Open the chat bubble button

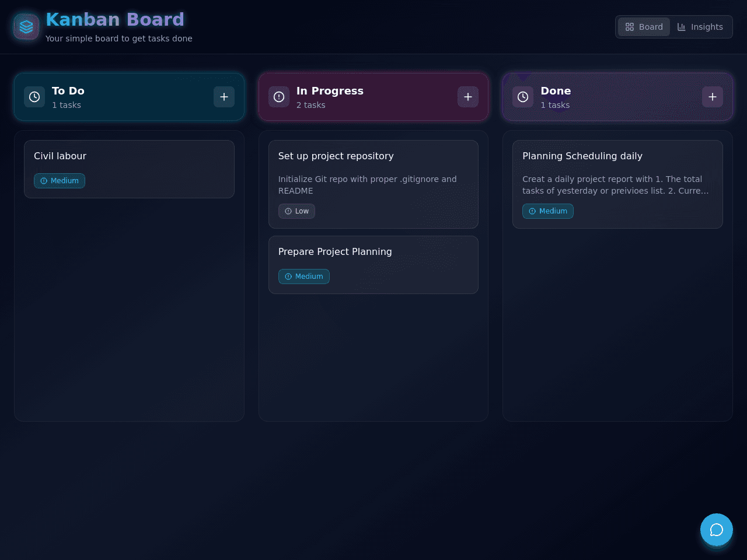(x=717, y=530)
